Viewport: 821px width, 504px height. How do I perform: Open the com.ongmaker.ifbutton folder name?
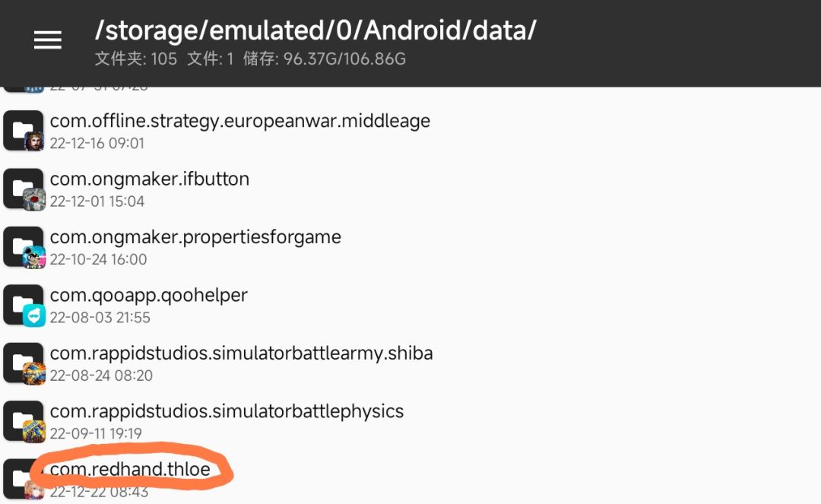pyautogui.click(x=150, y=179)
